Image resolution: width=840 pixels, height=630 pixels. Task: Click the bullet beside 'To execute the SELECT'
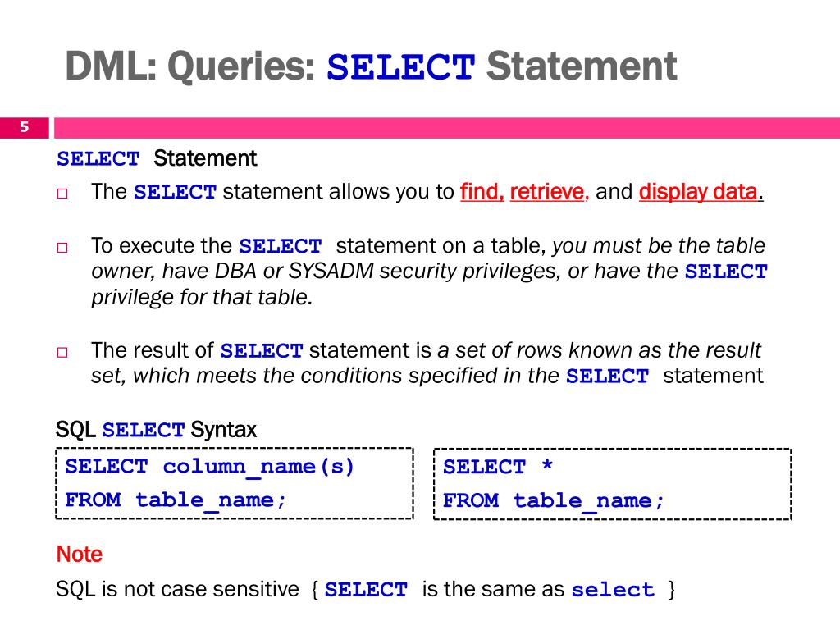[x=62, y=248]
